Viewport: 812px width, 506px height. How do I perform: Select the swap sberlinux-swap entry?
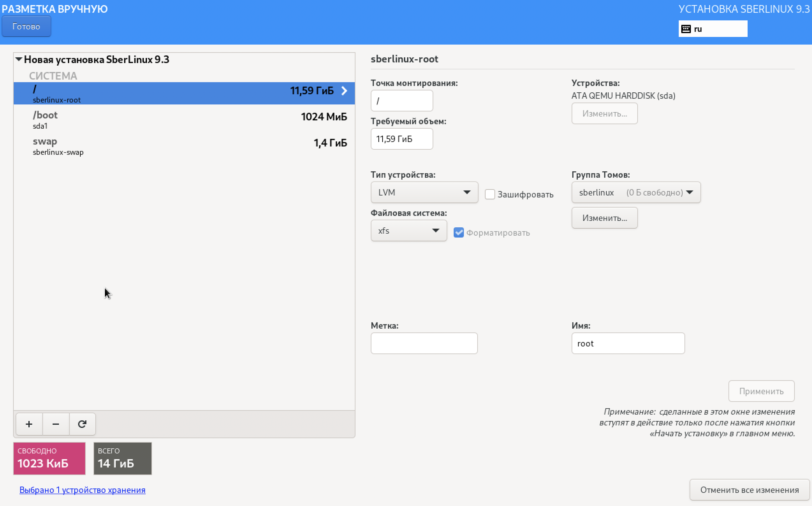tap(184, 146)
